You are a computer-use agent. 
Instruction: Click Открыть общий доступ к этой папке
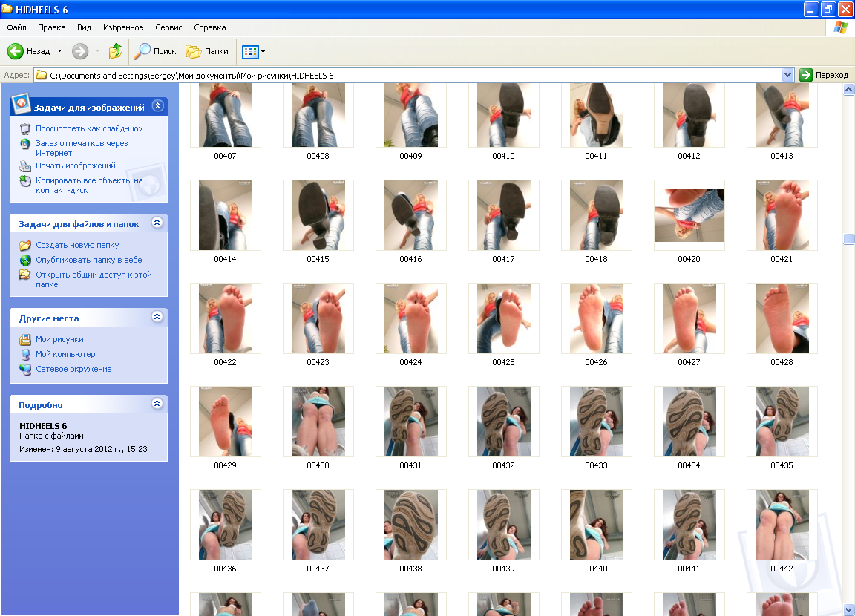[94, 280]
